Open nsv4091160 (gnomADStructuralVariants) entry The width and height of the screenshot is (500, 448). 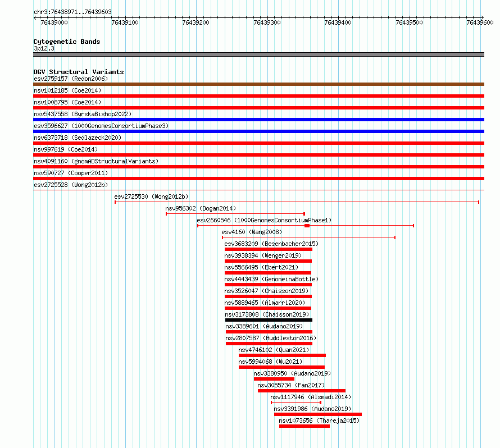point(96,161)
